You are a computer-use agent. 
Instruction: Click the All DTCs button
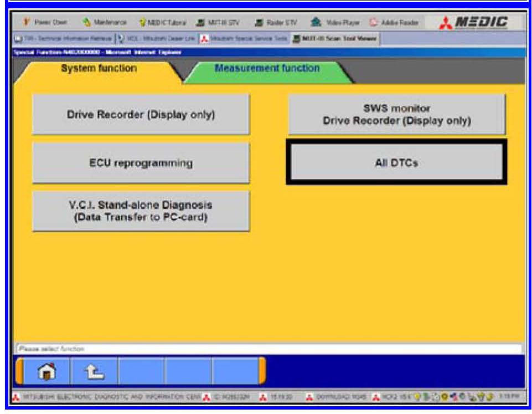point(396,163)
